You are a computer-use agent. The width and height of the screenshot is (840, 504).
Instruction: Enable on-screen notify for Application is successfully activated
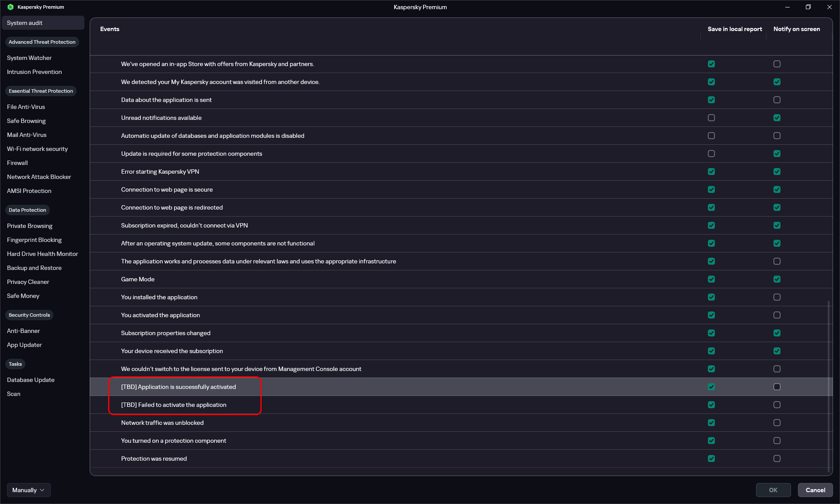click(777, 387)
